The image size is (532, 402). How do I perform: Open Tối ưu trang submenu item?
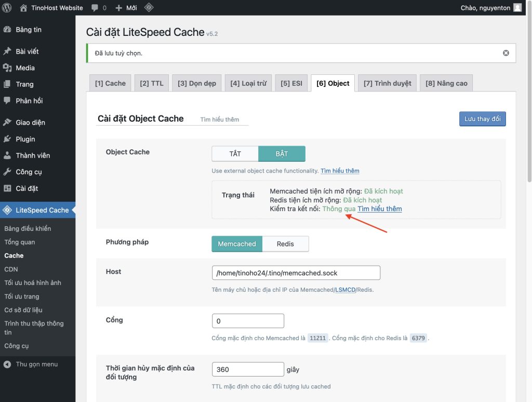click(22, 296)
